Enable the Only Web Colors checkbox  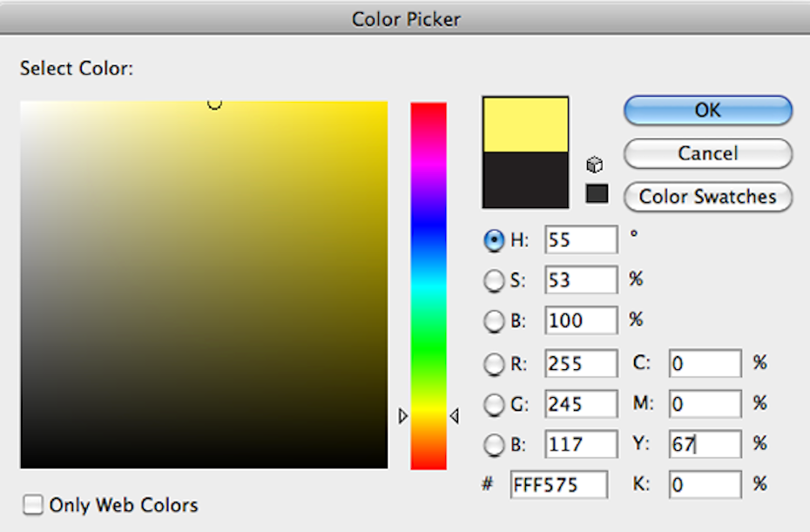pyautogui.click(x=33, y=505)
